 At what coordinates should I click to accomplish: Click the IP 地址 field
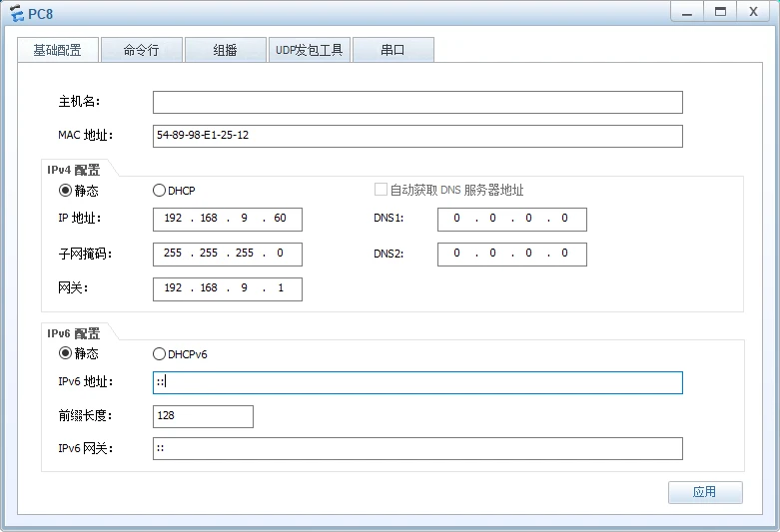pyautogui.click(x=227, y=220)
